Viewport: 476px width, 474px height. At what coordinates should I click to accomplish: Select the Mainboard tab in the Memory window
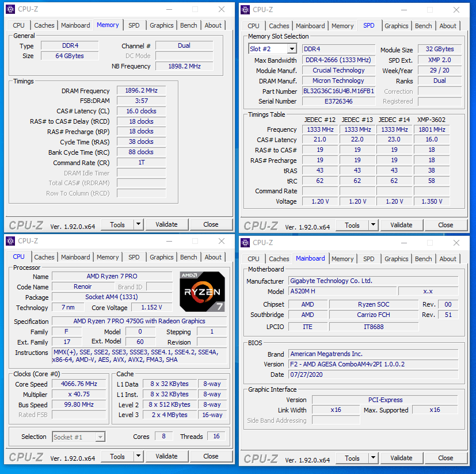tap(75, 25)
